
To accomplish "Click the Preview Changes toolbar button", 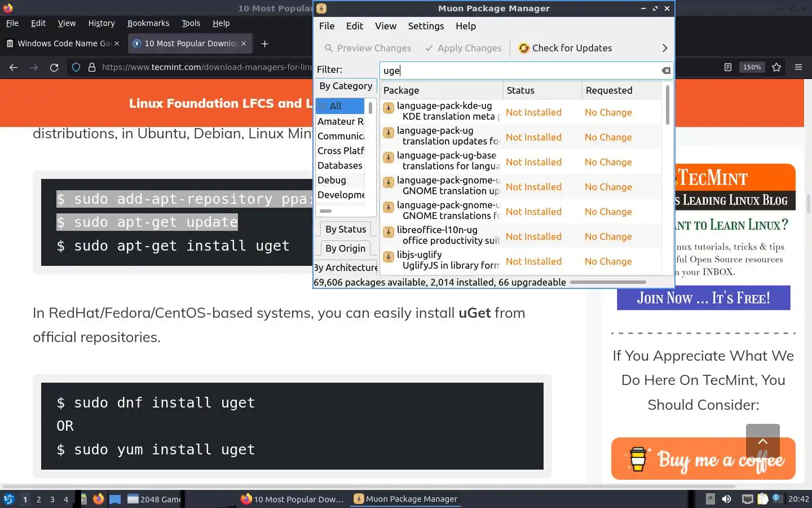I will coord(368,48).
